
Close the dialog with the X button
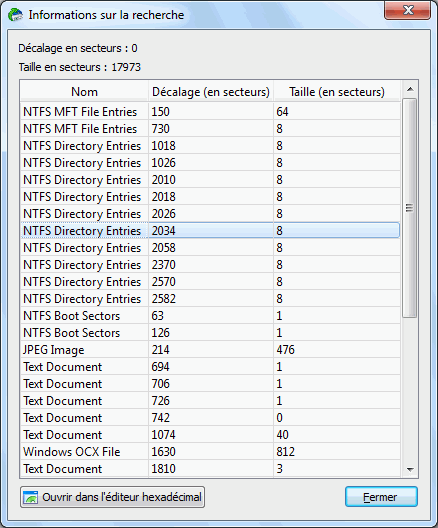[408, 10]
